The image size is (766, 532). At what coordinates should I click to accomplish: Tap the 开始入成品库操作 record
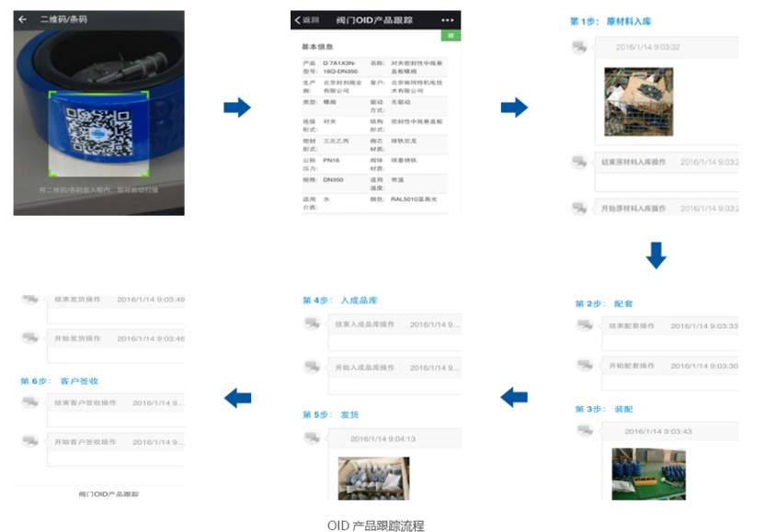click(x=394, y=375)
